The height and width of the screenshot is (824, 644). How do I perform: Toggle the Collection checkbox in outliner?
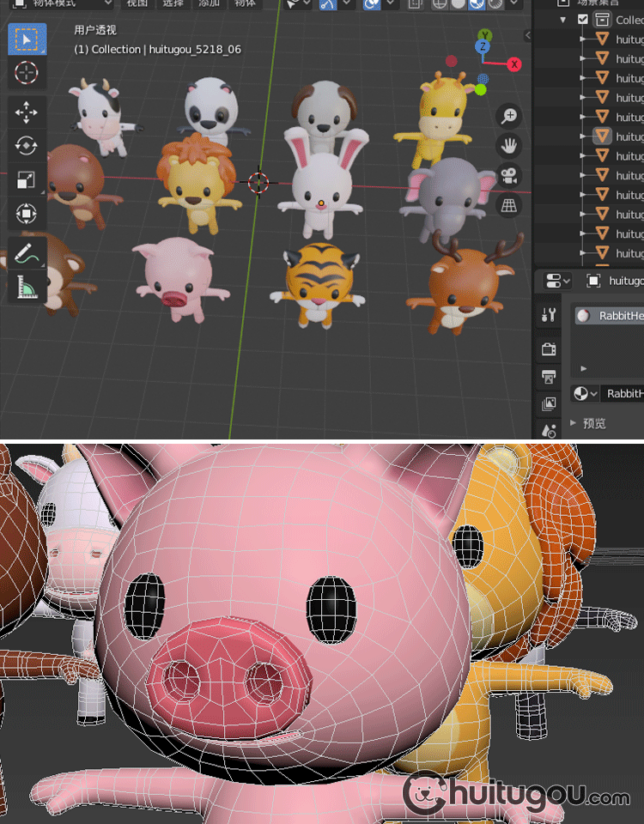(x=582, y=20)
